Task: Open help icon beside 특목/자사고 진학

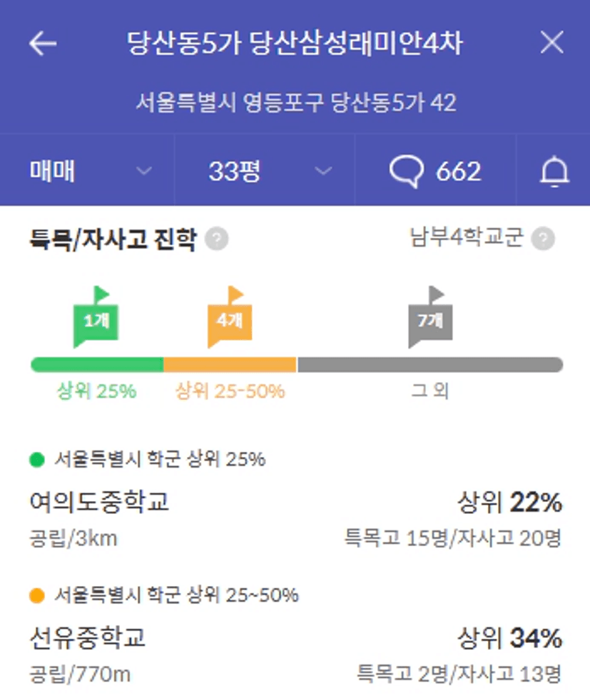Action: [217, 239]
